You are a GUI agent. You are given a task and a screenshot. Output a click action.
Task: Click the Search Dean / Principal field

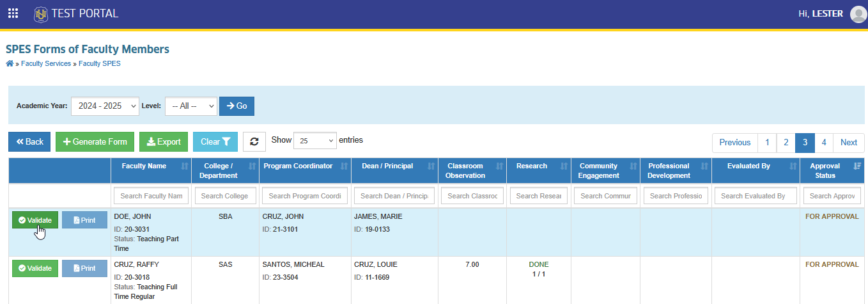point(394,196)
